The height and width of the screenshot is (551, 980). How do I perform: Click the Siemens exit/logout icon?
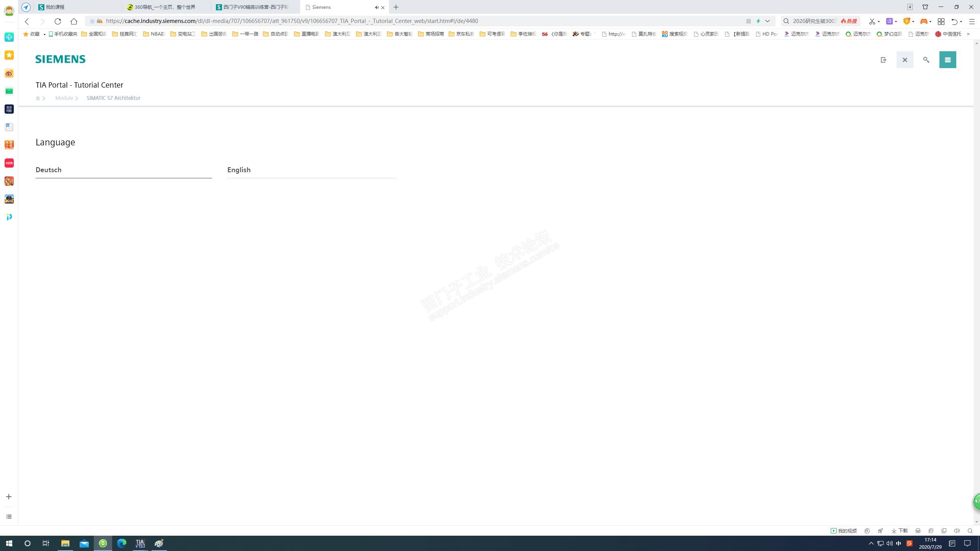883,60
